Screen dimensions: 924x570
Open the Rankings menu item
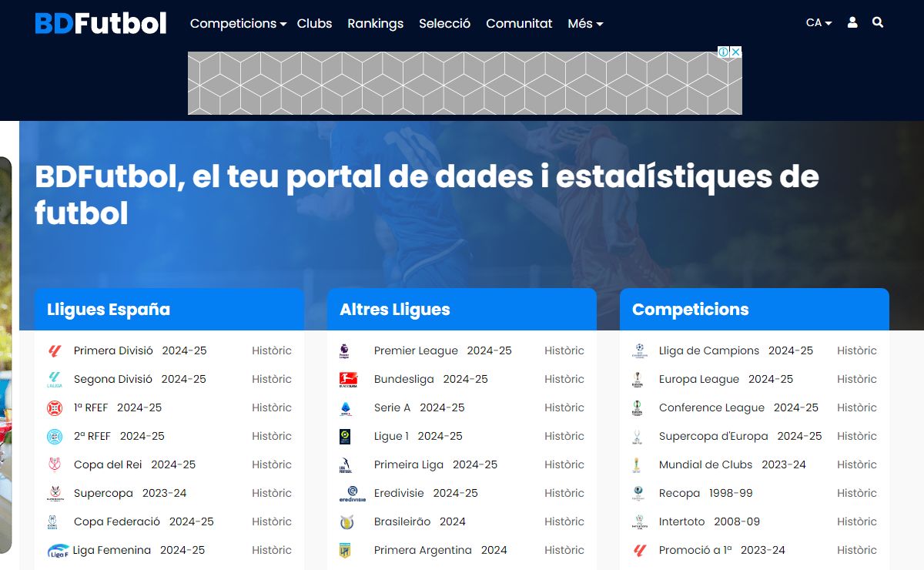(375, 23)
